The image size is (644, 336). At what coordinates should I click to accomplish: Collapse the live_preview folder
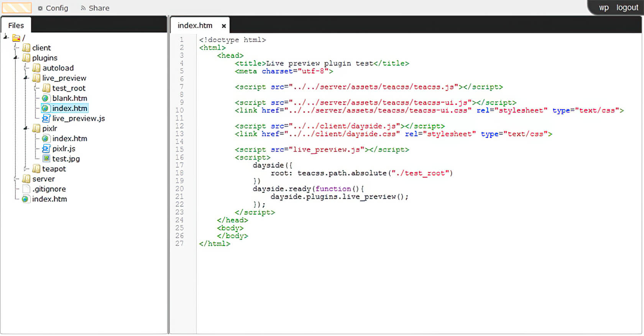(x=26, y=78)
